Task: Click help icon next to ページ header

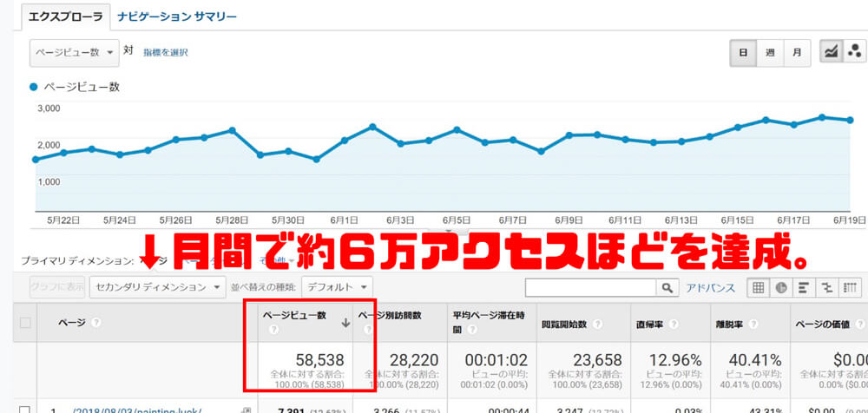Action: pyautogui.click(x=95, y=323)
